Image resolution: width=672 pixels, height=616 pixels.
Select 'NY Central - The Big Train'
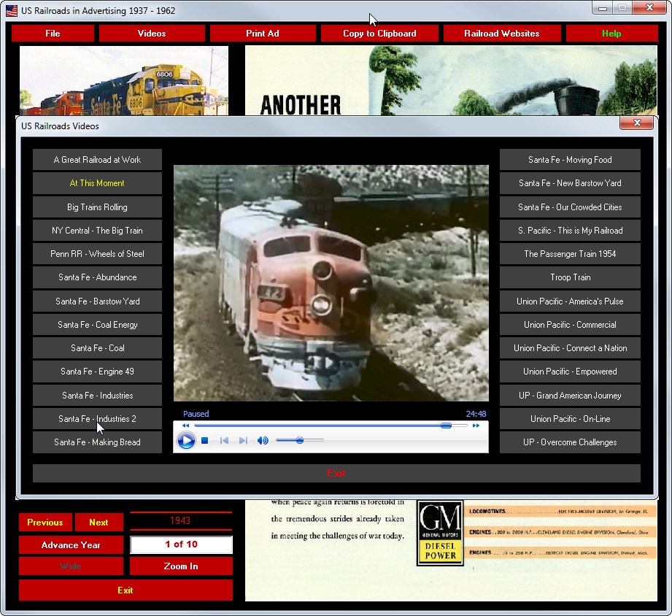click(x=97, y=230)
